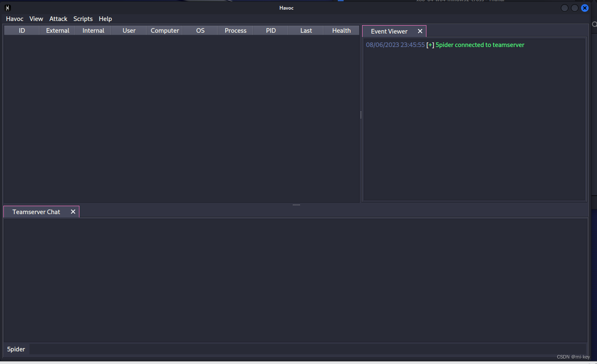
Task: Click the Havoc logo icon in title bar
Action: pos(8,8)
